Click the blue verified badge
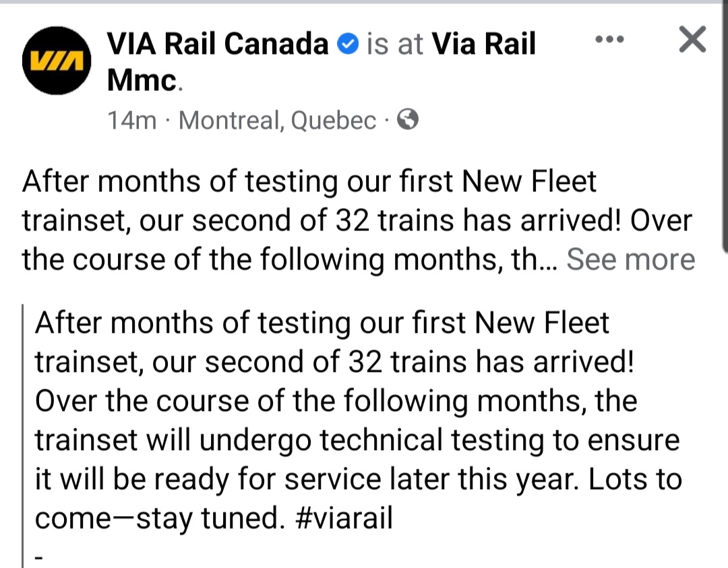This screenshot has width=728, height=568. pyautogui.click(x=346, y=45)
